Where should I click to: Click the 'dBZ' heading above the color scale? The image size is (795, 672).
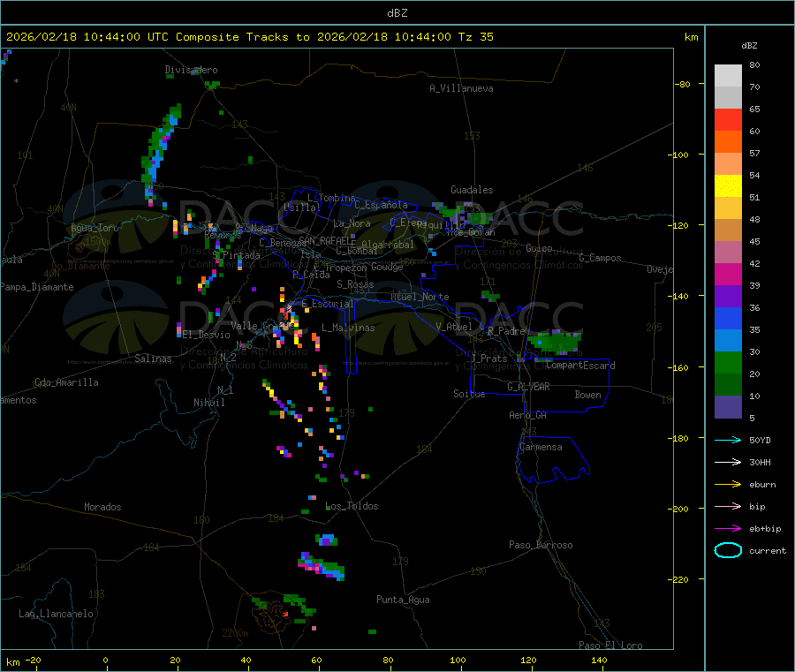click(x=749, y=46)
